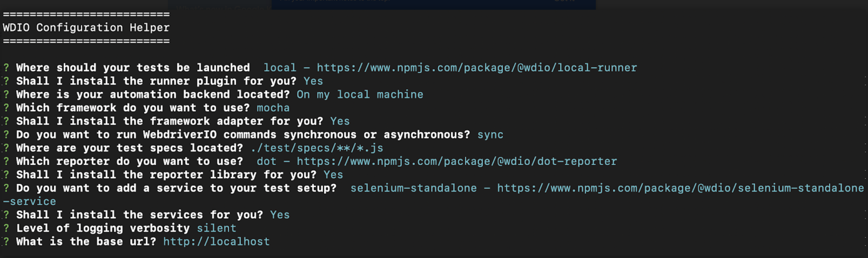
Task: Click the question 'Where is your automation backend located?'
Action: pyautogui.click(x=153, y=94)
